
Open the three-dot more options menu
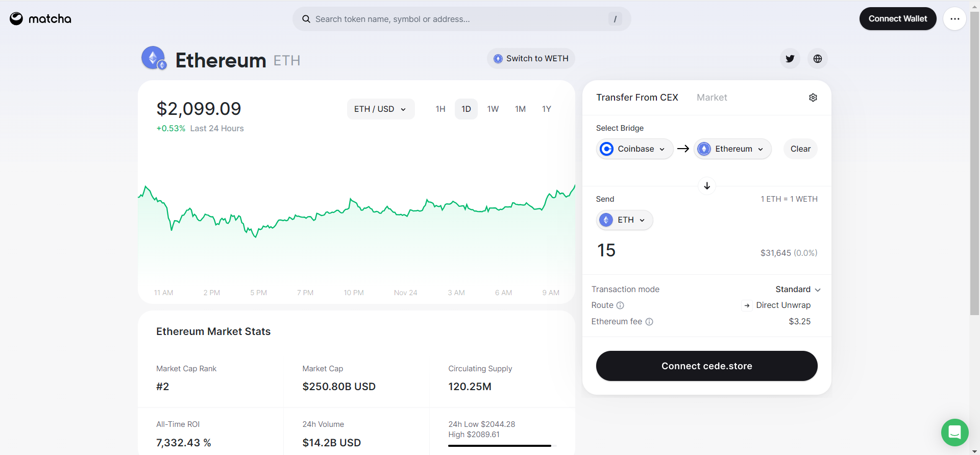[x=954, y=19]
